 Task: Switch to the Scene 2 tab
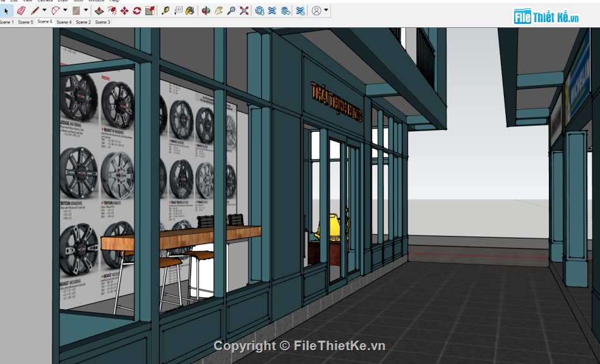coord(83,22)
